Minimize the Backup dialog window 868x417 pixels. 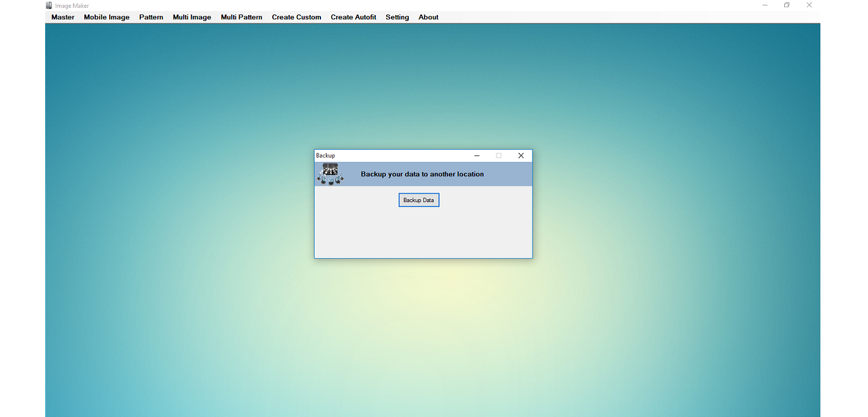[x=476, y=156]
